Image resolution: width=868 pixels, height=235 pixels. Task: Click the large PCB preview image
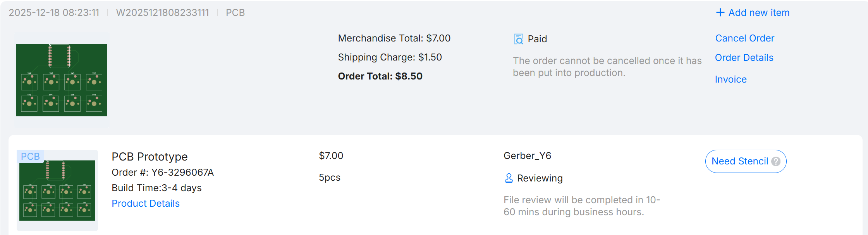coord(62,80)
